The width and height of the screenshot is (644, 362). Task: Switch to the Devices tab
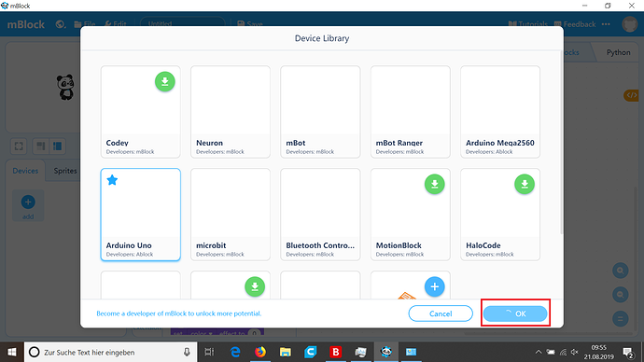[25, 171]
